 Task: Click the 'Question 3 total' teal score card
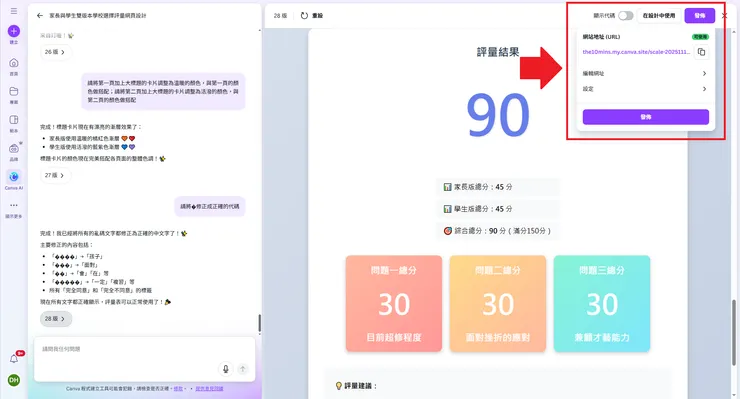(602, 304)
